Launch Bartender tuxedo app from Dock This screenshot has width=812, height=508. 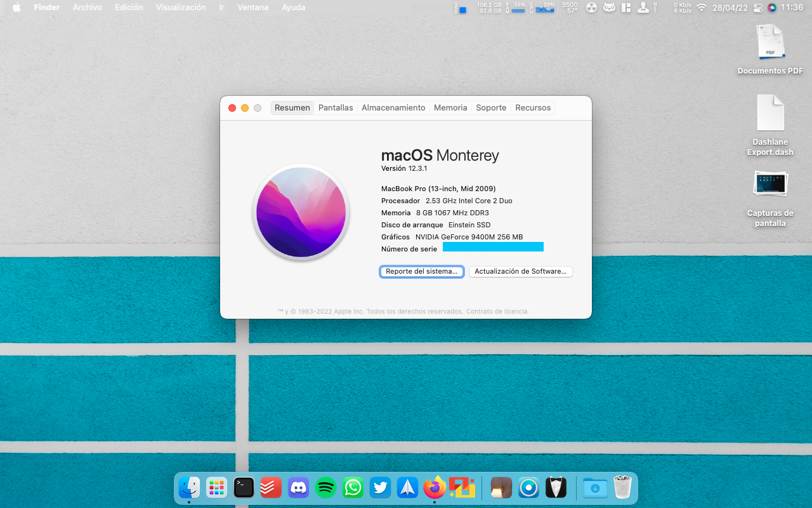pyautogui.click(x=556, y=488)
